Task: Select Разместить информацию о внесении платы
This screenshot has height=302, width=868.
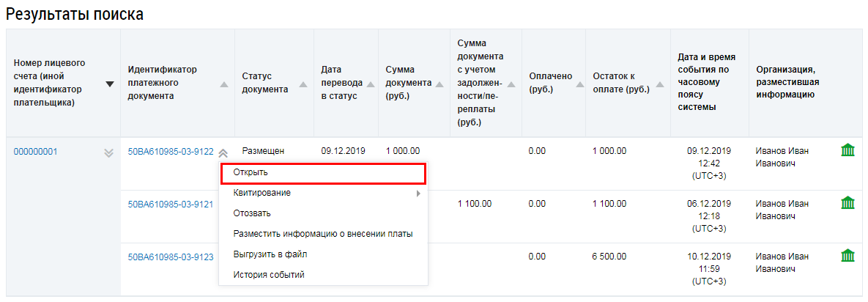Action: point(322,234)
